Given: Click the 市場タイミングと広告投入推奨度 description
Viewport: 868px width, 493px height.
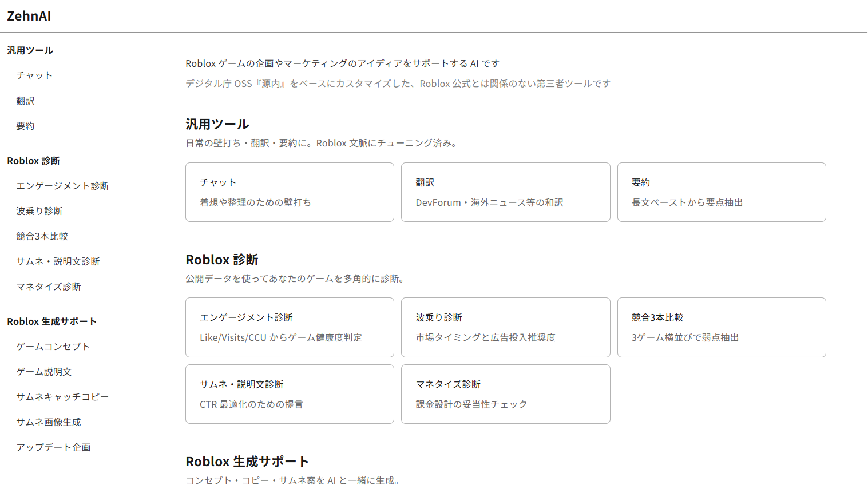Looking at the screenshot, I should pyautogui.click(x=486, y=337).
